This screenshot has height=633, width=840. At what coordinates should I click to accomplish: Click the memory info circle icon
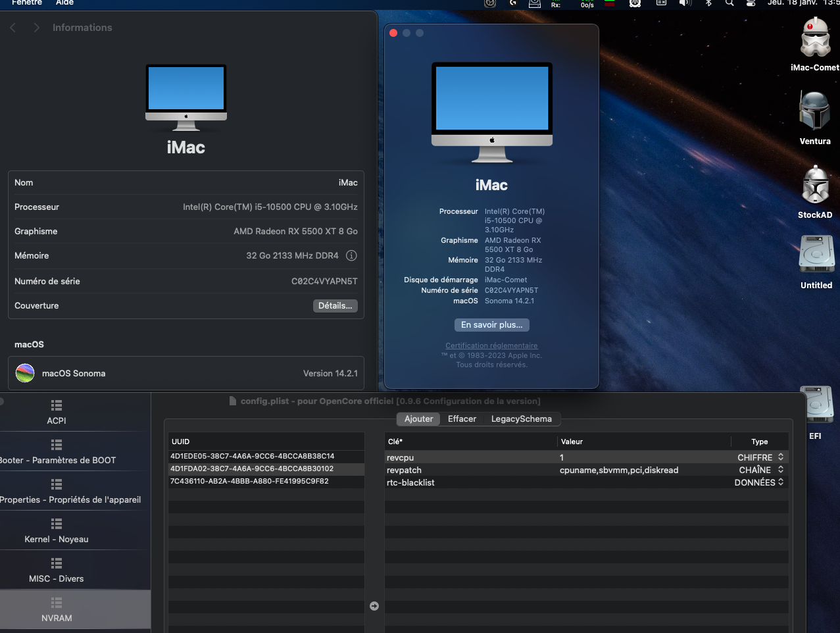coord(351,256)
